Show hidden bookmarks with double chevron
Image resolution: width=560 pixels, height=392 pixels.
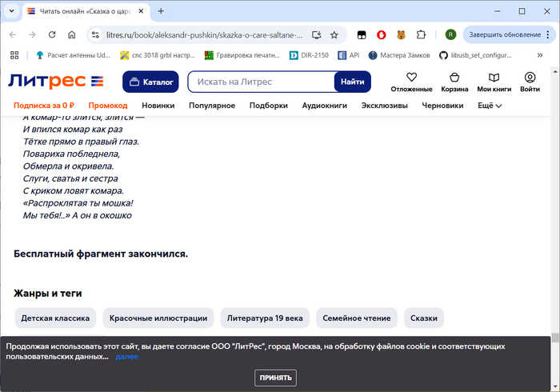[x=540, y=55]
